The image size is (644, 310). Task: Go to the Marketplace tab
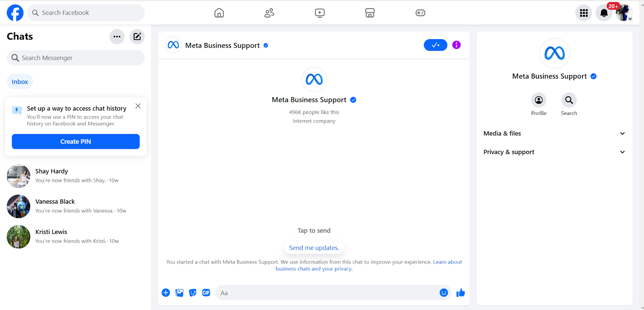click(x=370, y=13)
